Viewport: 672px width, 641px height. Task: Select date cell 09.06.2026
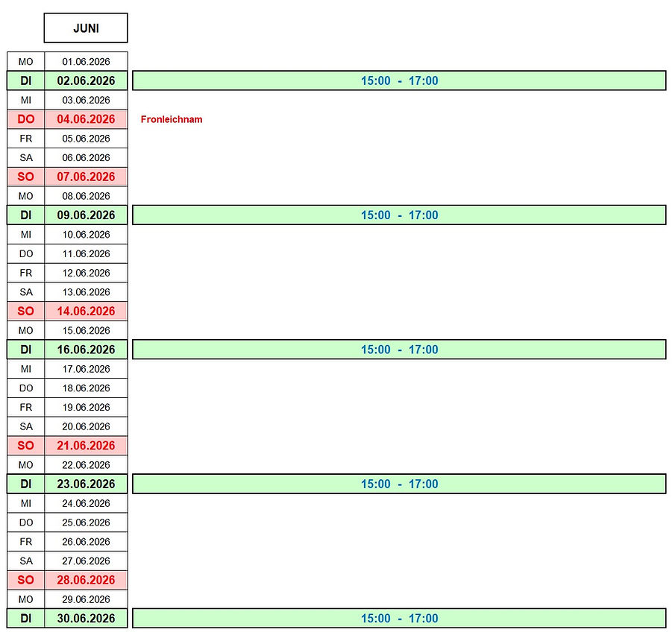click(x=86, y=215)
